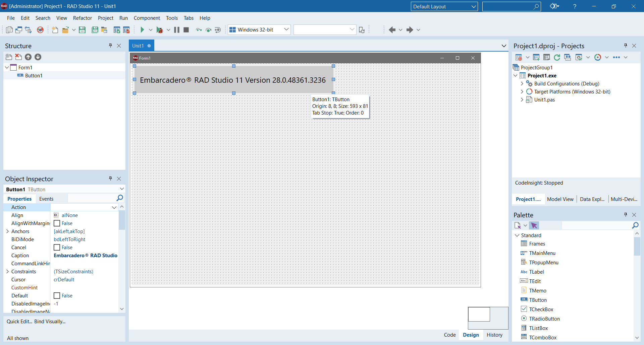Pin the Object Inspector panel
644x345 pixels.
[x=110, y=179]
